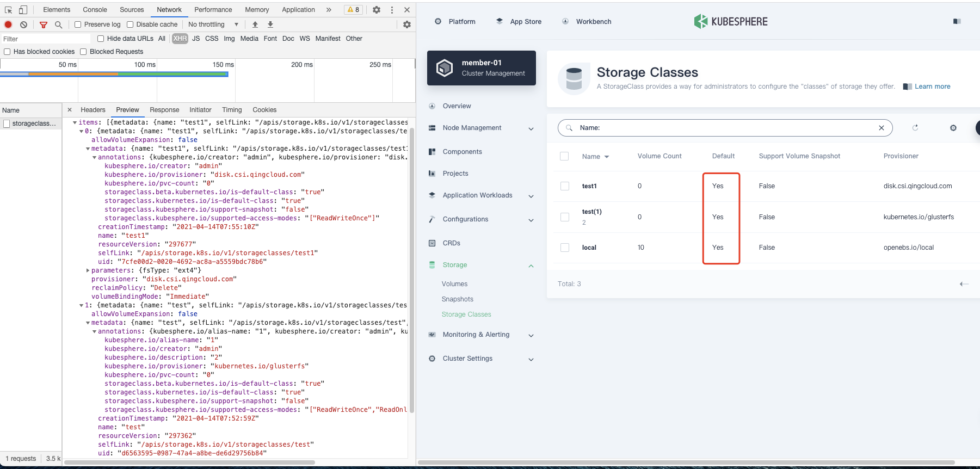
Task: Open the Cookies tab
Action: (x=264, y=110)
